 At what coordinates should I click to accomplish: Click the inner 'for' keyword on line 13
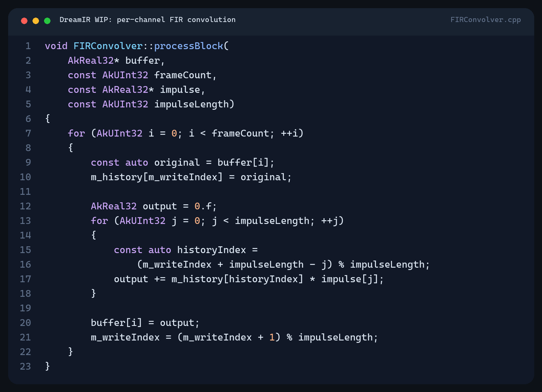pos(99,221)
